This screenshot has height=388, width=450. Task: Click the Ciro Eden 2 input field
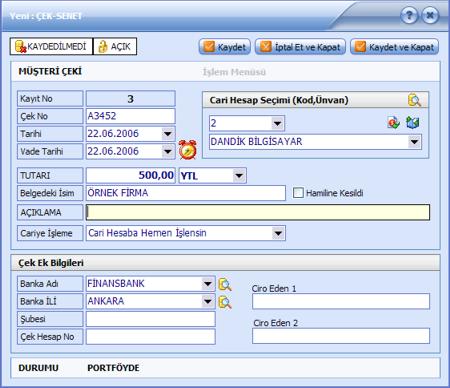tap(341, 336)
